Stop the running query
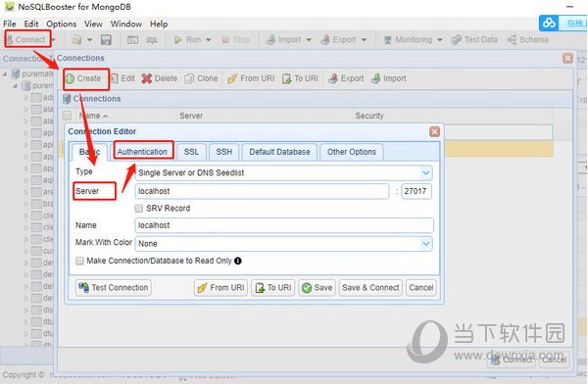Image resolution: width=588 pixels, height=384 pixels. [235, 39]
